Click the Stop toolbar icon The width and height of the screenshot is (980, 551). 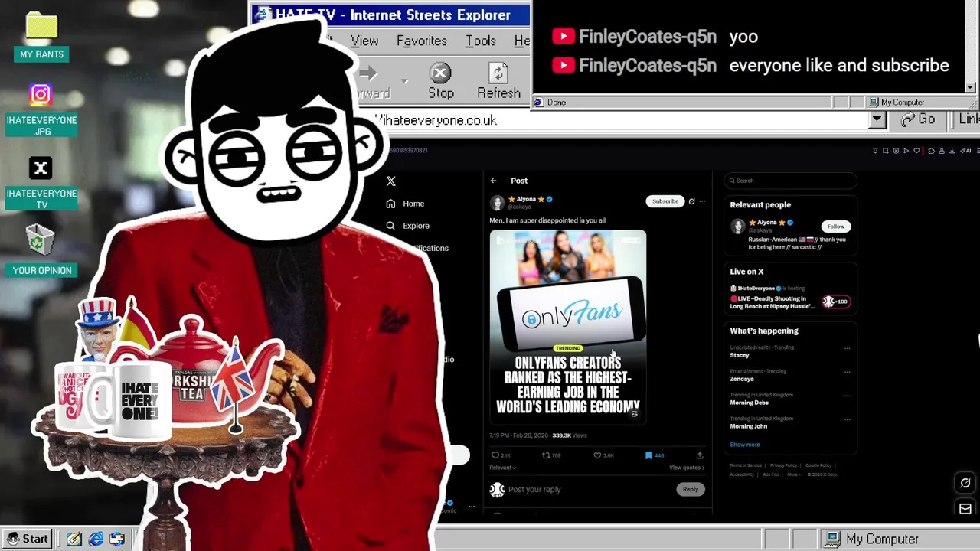(x=440, y=73)
